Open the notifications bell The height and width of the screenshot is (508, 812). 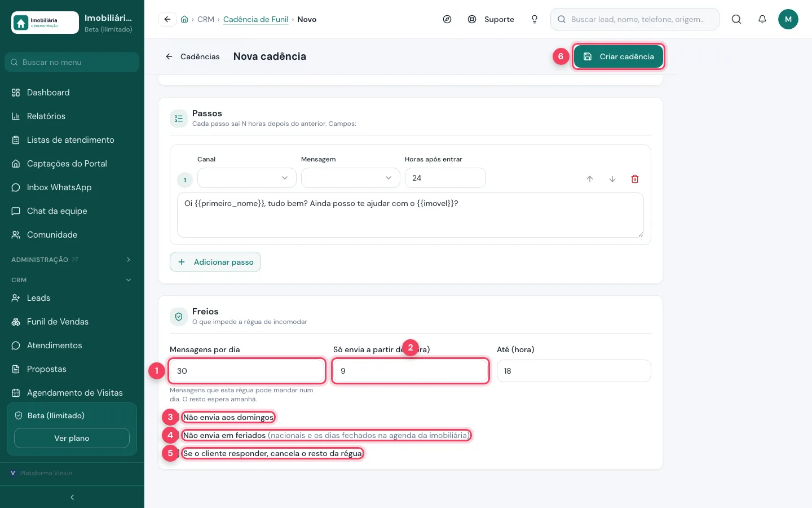(x=762, y=19)
